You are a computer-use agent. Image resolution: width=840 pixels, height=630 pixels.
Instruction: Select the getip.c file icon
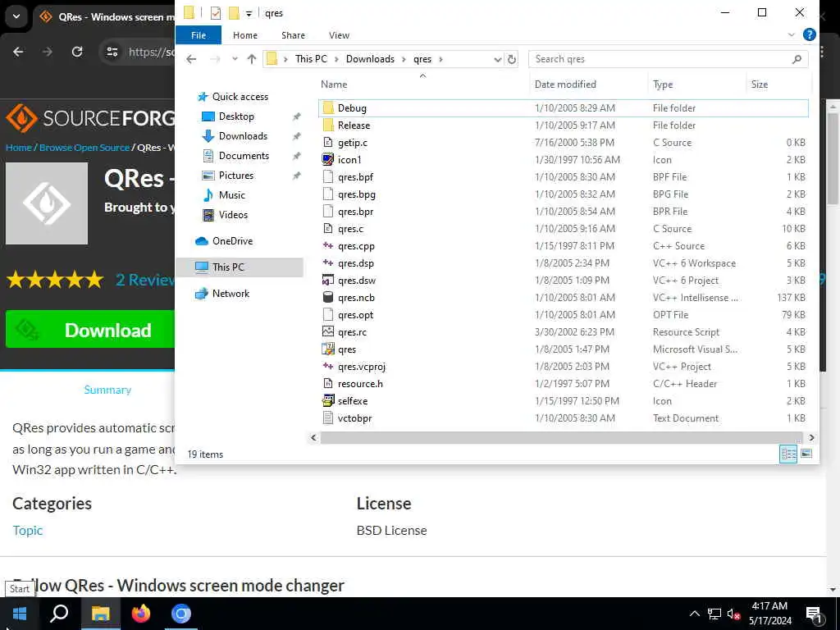tap(328, 143)
